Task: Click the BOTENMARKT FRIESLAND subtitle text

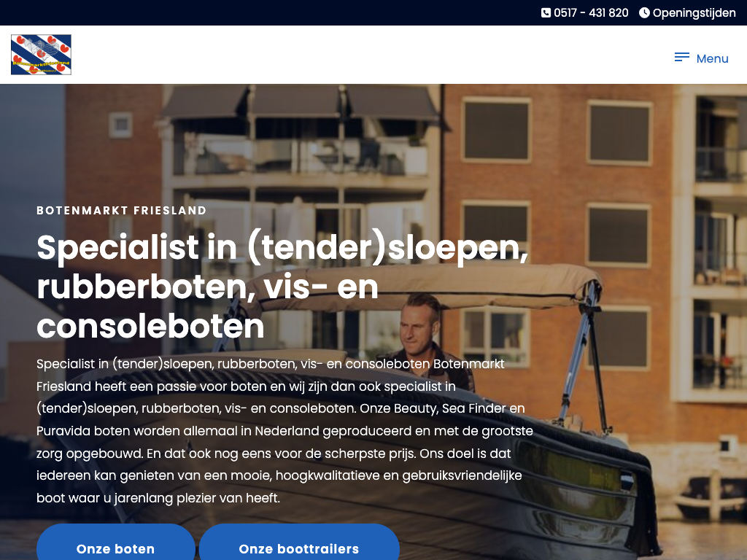Action: tap(122, 211)
